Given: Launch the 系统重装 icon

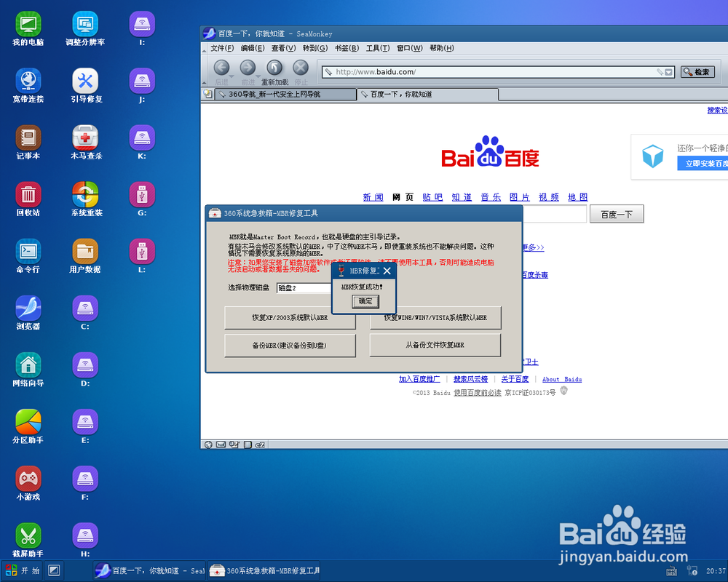Looking at the screenshot, I should click(x=85, y=199).
